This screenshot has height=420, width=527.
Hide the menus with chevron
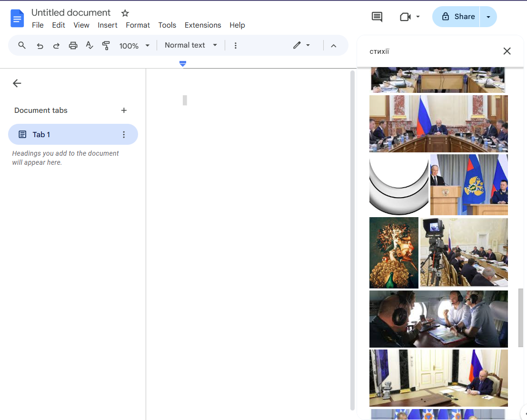coord(333,46)
